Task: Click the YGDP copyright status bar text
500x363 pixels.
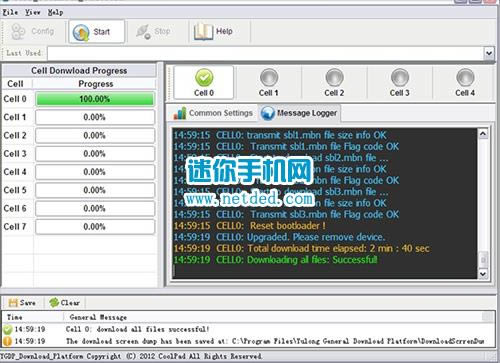Action: click(131, 356)
